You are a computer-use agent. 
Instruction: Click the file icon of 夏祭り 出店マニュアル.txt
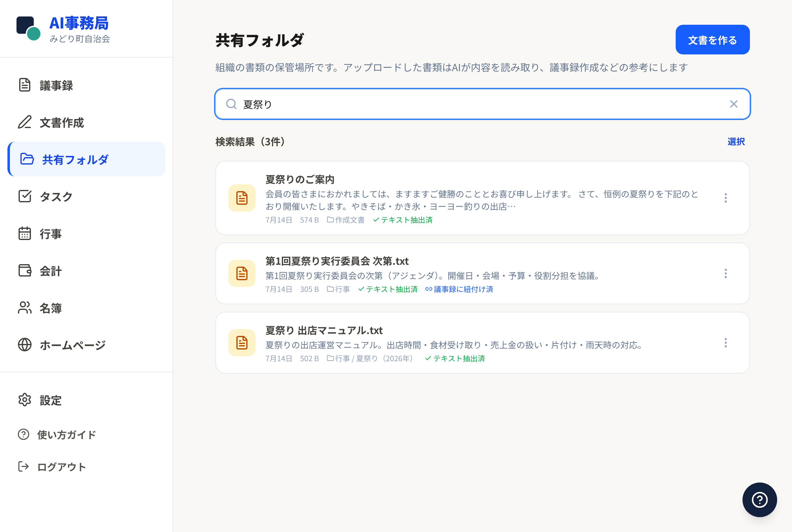point(242,343)
